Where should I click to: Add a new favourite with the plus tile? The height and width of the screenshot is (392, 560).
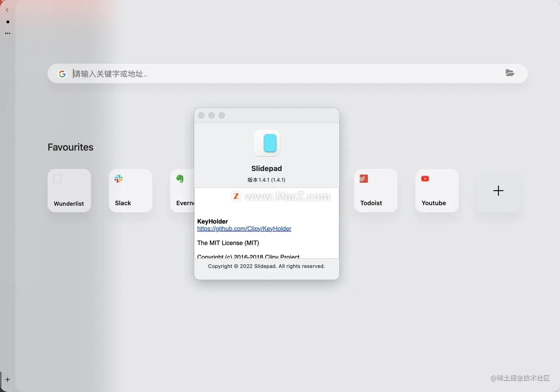coord(498,191)
